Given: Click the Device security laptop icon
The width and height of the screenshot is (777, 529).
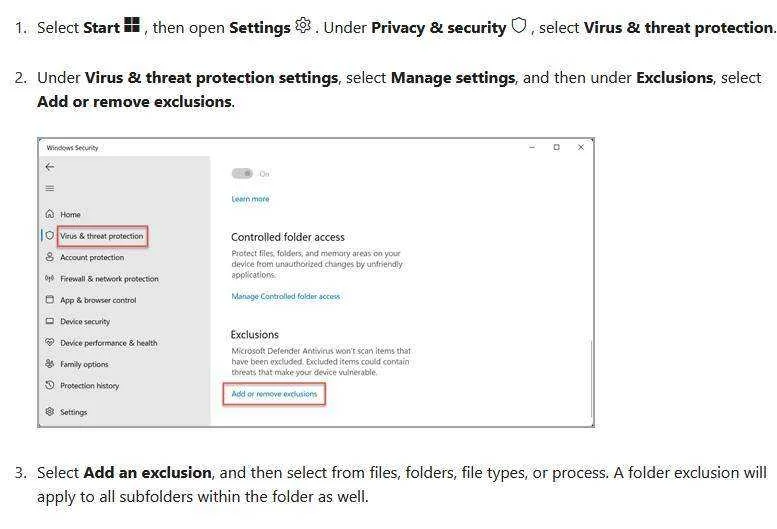Looking at the screenshot, I should pos(50,321).
